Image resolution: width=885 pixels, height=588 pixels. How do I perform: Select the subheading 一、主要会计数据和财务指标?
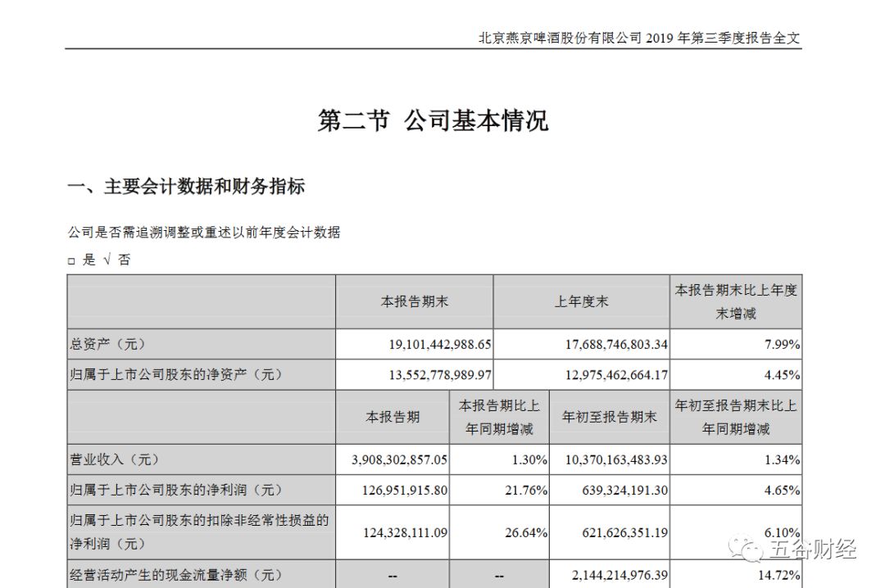coord(186,186)
